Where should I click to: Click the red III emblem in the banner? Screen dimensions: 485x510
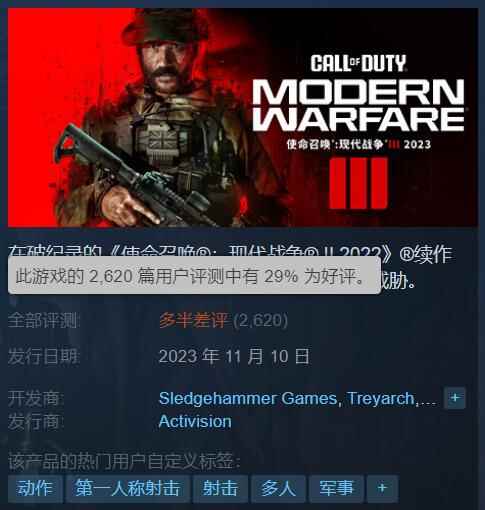point(359,183)
